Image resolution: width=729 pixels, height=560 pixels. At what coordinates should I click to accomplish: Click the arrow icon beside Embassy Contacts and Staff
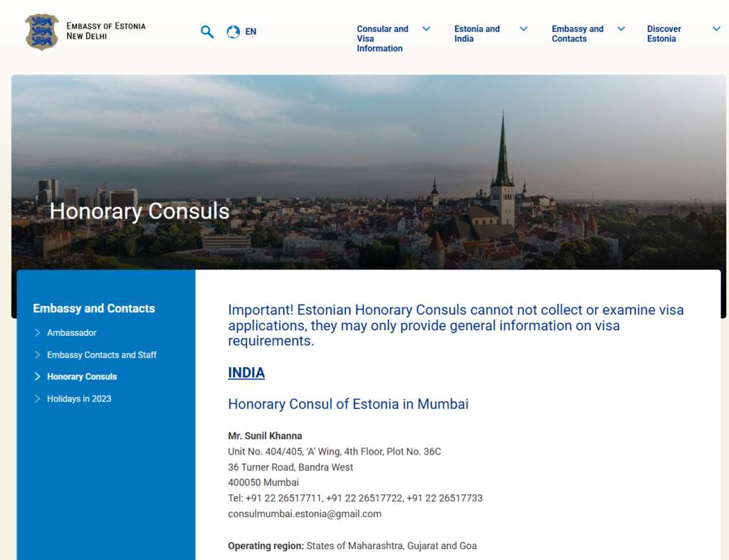(38, 355)
